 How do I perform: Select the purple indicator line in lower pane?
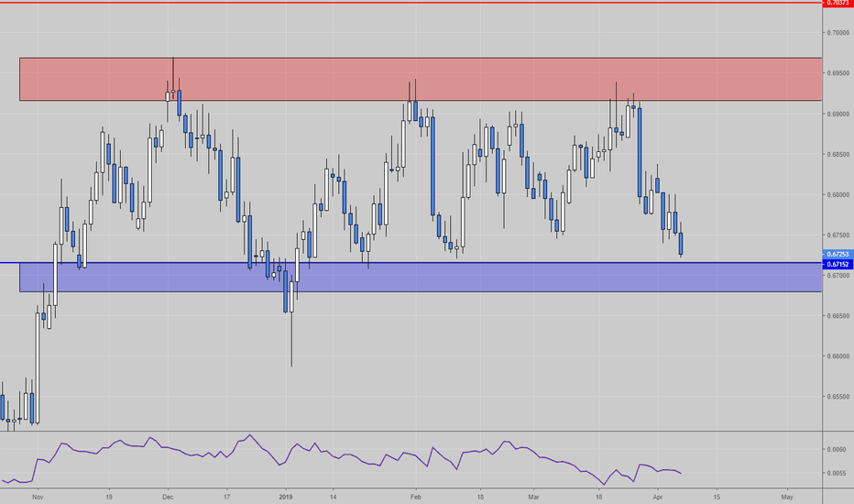pos(342,460)
